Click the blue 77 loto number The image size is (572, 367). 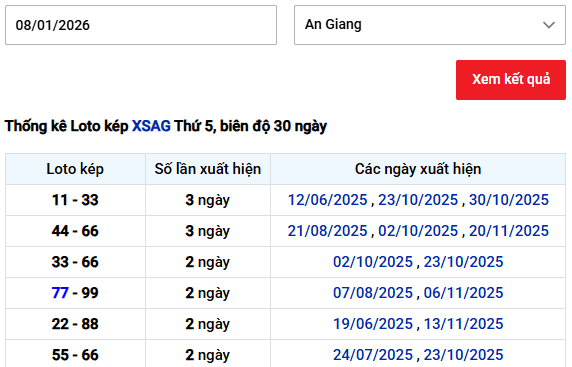60,293
